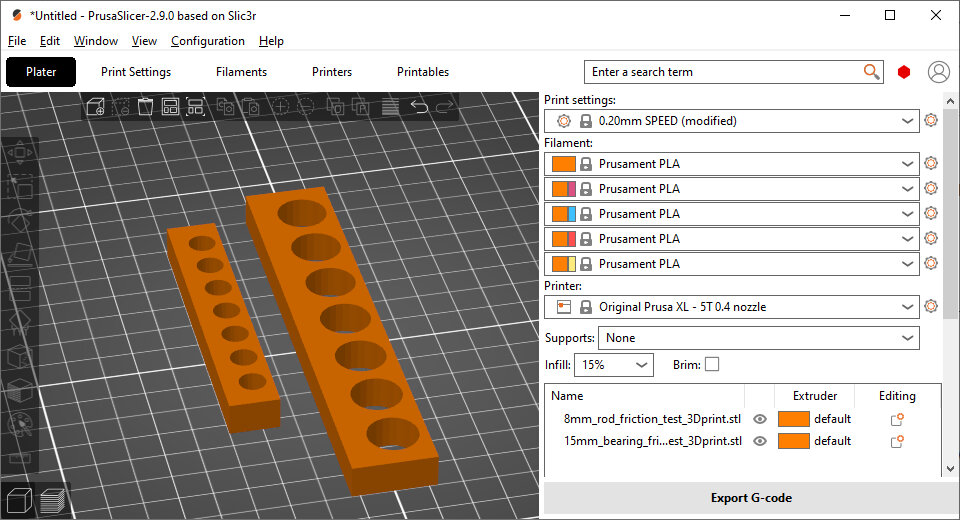This screenshot has height=520, width=960.
Task: Switch to the Filaments tab
Action: pos(241,72)
